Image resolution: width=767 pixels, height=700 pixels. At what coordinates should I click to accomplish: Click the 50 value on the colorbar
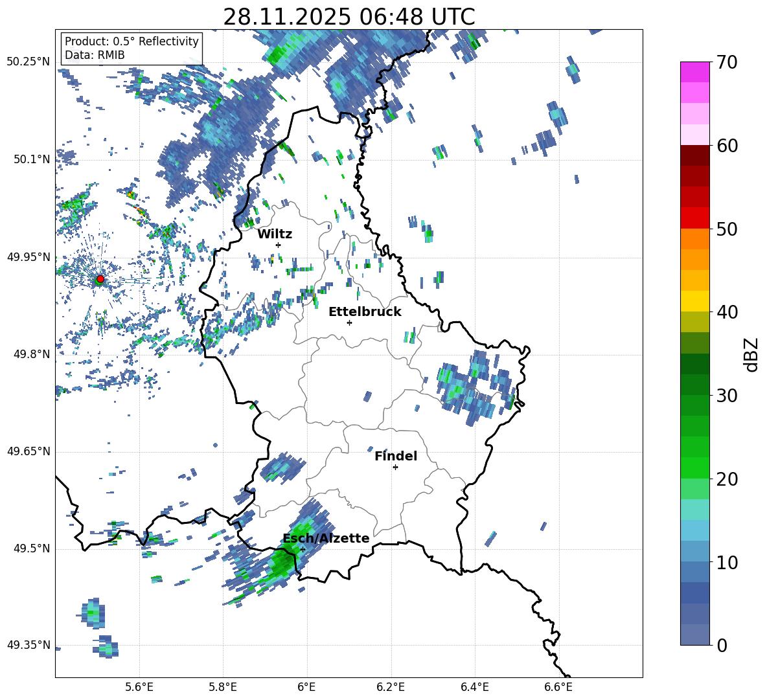point(726,229)
